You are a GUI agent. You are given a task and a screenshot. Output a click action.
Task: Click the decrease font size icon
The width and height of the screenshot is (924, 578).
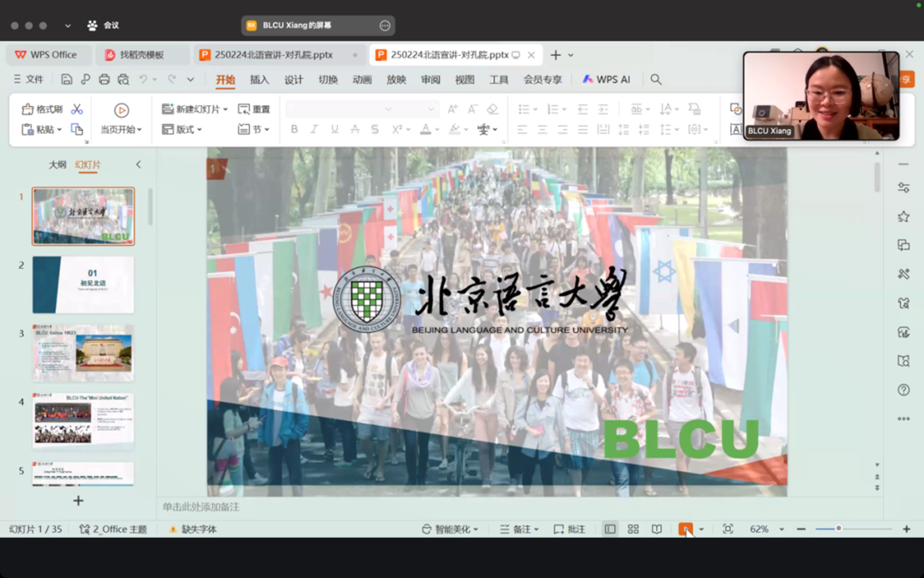472,109
